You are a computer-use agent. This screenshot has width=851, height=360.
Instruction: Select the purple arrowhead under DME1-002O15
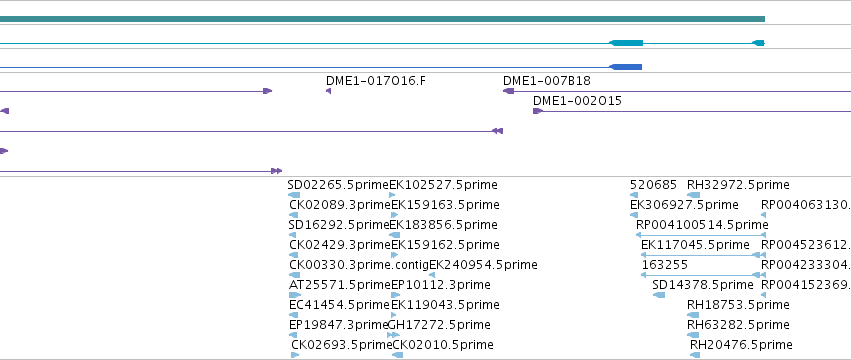(538, 111)
